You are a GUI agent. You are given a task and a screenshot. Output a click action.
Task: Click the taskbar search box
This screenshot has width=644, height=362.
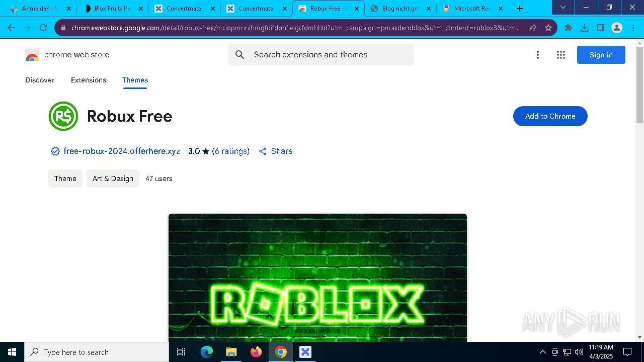pos(97,352)
